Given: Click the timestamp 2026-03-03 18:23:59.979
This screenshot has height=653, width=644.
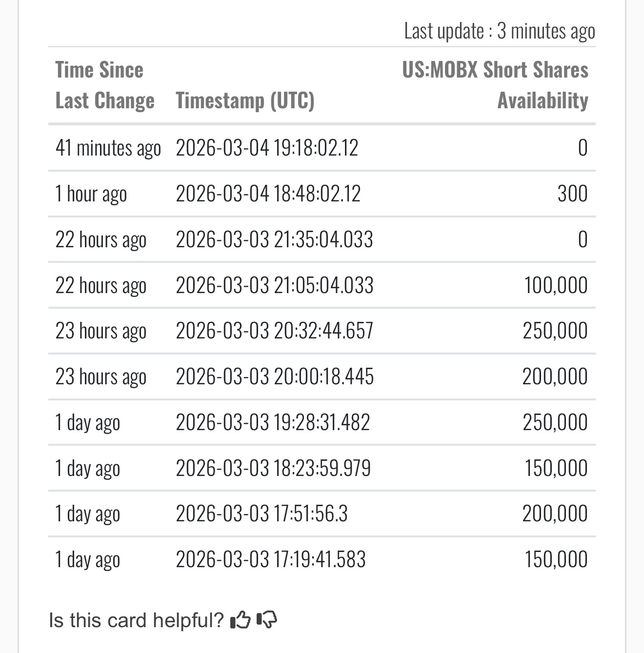Looking at the screenshot, I should point(273,468).
